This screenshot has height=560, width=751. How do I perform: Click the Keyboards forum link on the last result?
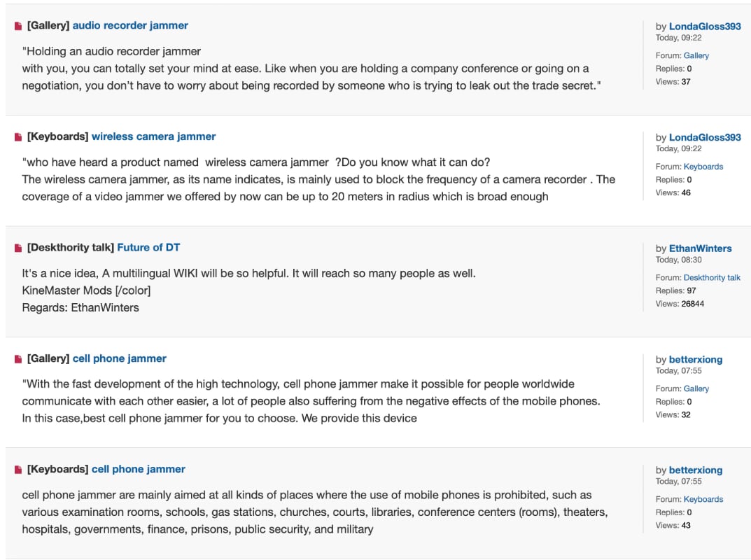(703, 498)
